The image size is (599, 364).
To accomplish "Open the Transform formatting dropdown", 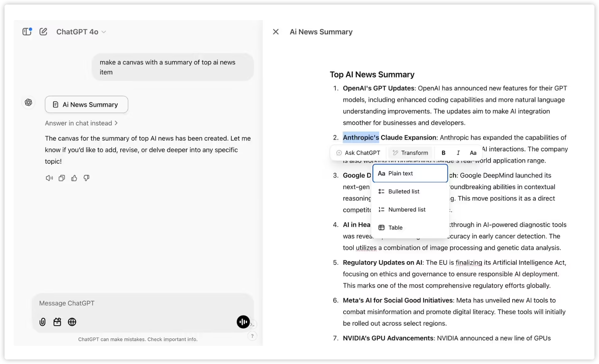I will 410,153.
